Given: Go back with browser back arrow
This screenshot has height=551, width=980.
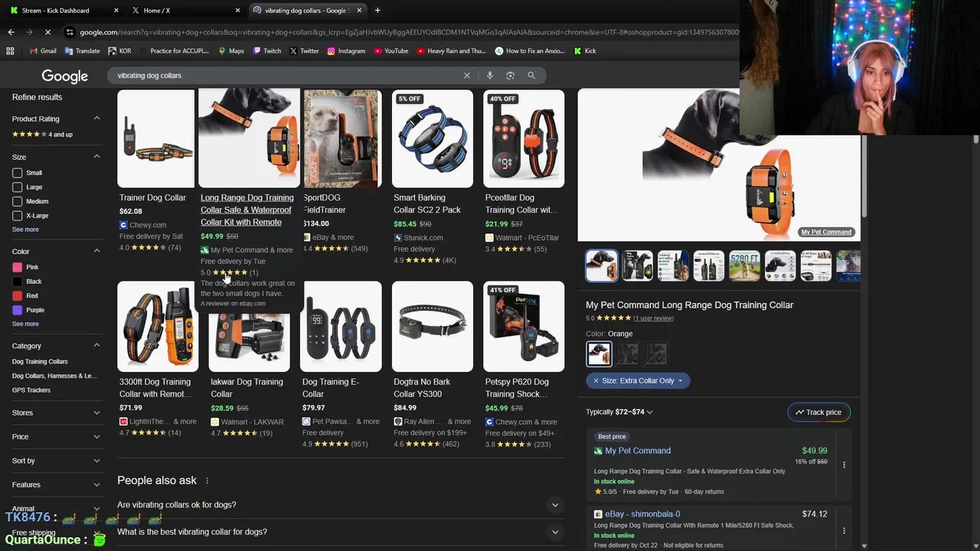Looking at the screenshot, I should point(11,32).
